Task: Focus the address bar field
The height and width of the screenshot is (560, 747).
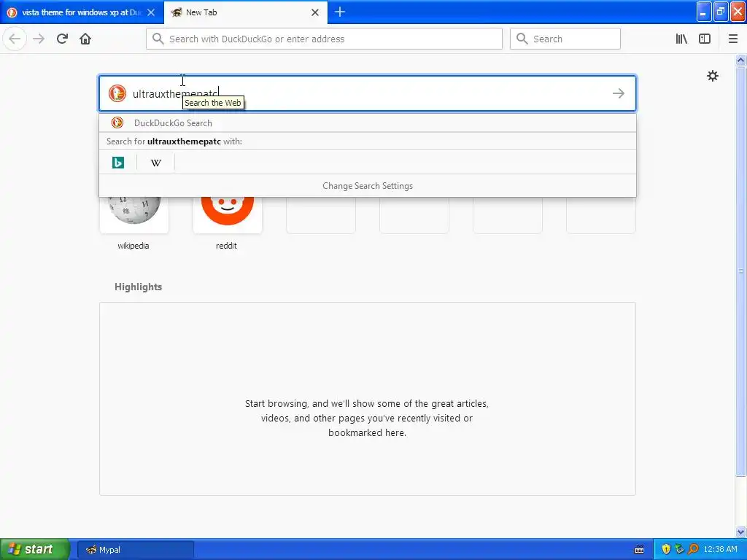Action: point(324,39)
